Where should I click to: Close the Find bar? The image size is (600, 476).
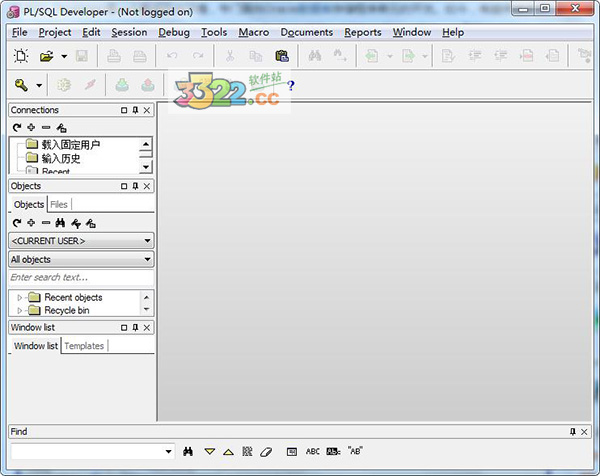tap(584, 432)
